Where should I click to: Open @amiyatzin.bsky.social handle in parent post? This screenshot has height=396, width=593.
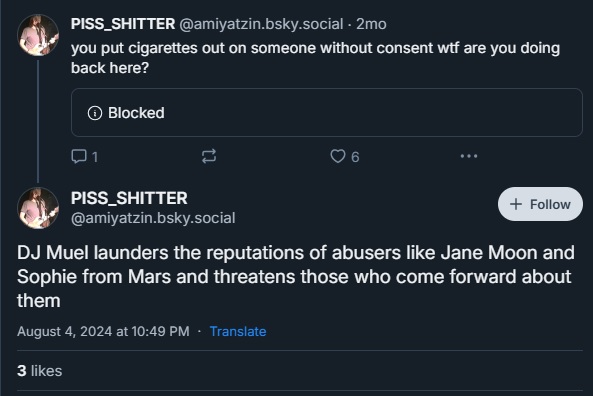(261, 24)
